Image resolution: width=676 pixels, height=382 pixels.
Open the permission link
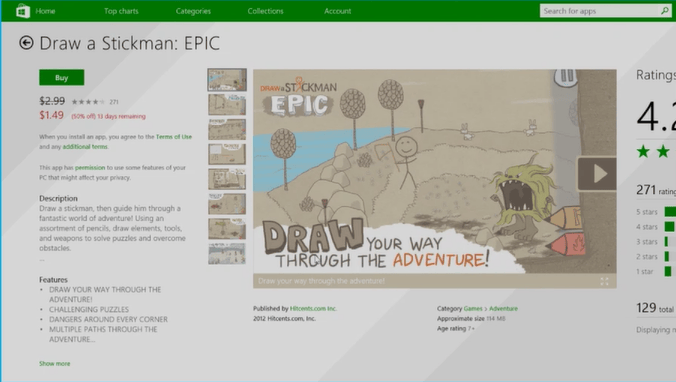90,168
